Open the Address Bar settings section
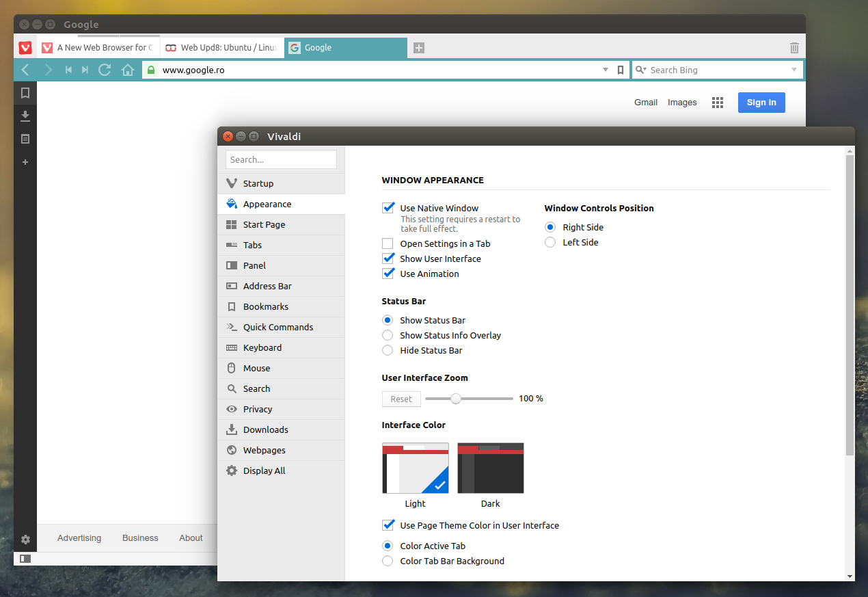 click(281, 286)
